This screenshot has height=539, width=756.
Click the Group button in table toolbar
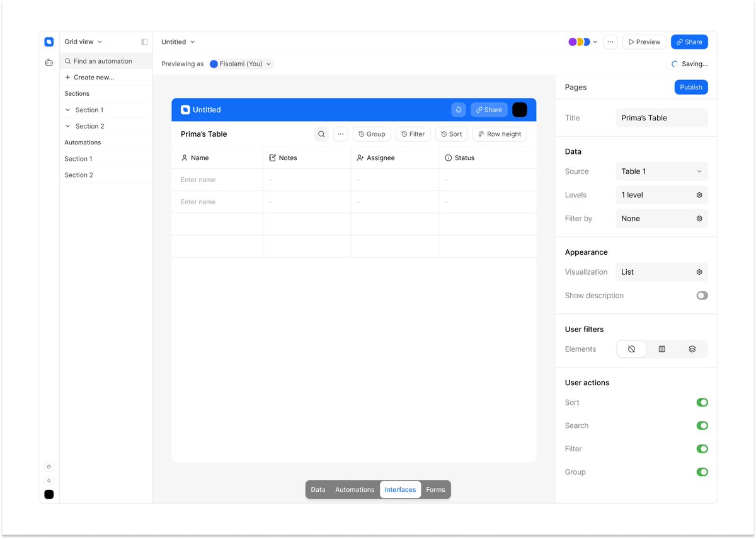point(372,134)
